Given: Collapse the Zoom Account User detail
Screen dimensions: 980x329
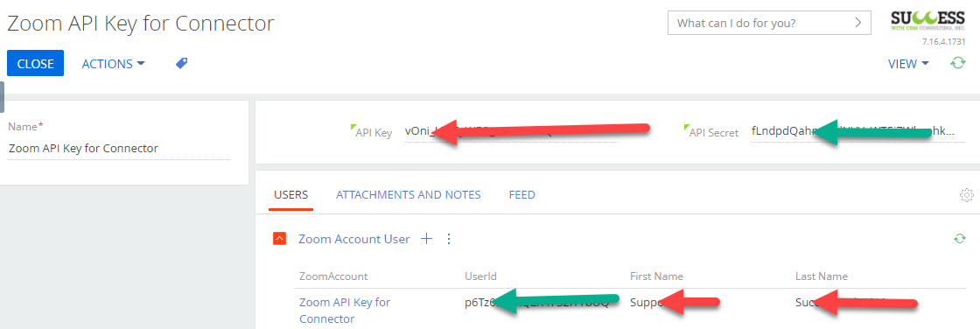Looking at the screenshot, I should point(280,239).
